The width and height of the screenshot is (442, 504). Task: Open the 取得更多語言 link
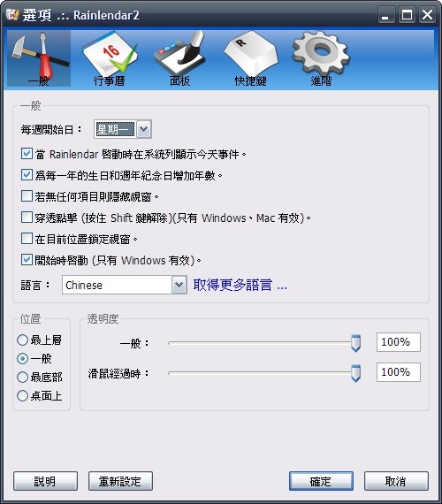pyautogui.click(x=240, y=285)
